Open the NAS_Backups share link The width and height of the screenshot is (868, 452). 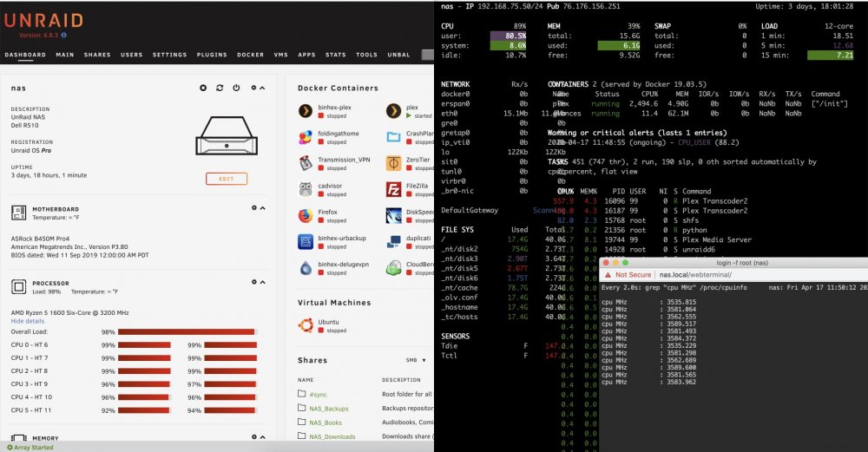329,409
